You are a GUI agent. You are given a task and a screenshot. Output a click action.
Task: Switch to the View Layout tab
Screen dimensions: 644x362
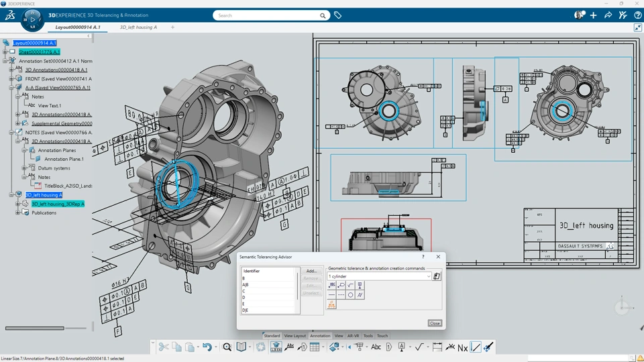pyautogui.click(x=294, y=336)
